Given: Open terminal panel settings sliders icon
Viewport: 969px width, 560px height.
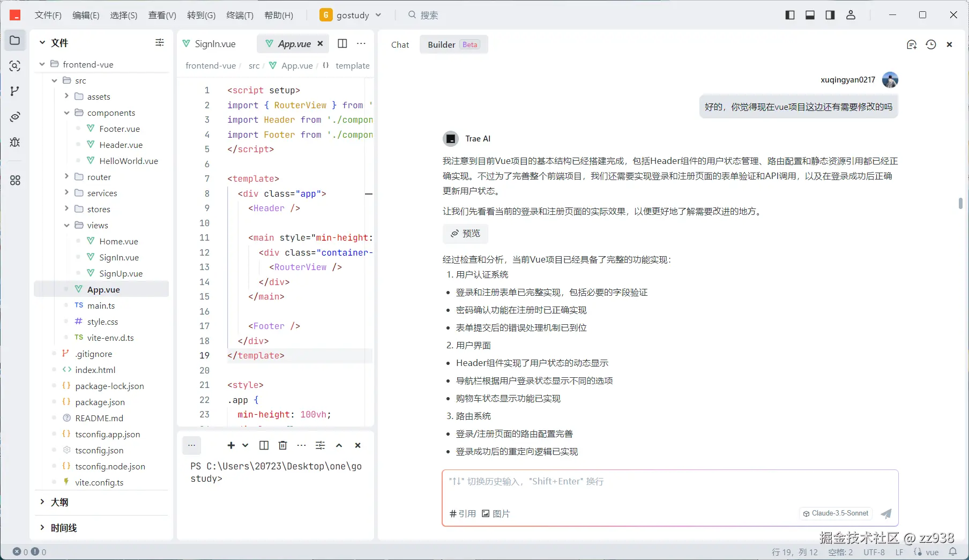Looking at the screenshot, I should click(320, 445).
